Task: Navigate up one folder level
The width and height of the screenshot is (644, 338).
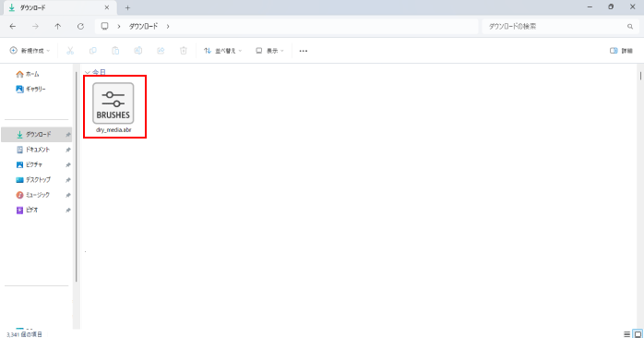Action: pos(58,26)
